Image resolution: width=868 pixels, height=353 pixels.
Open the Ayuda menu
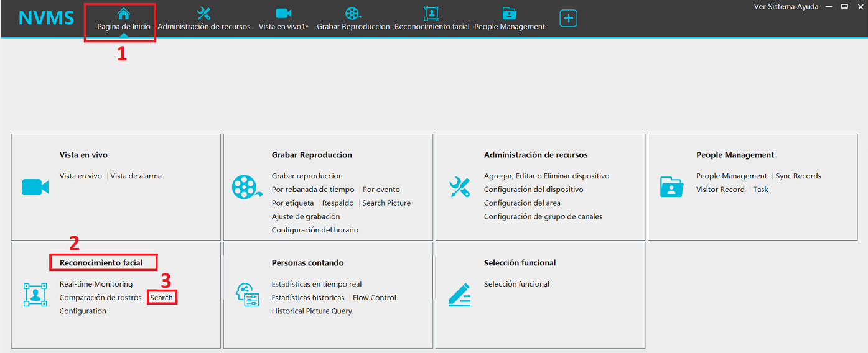[x=808, y=7]
